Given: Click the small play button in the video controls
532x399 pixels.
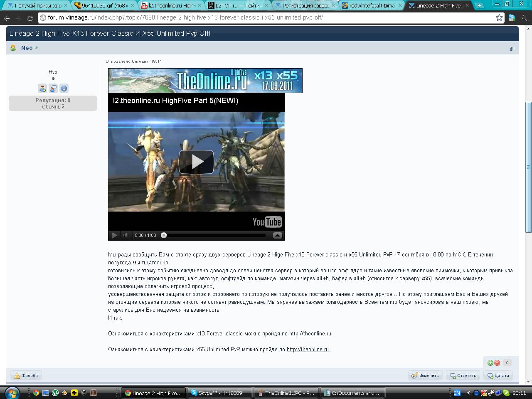Looking at the screenshot, I should (x=114, y=235).
